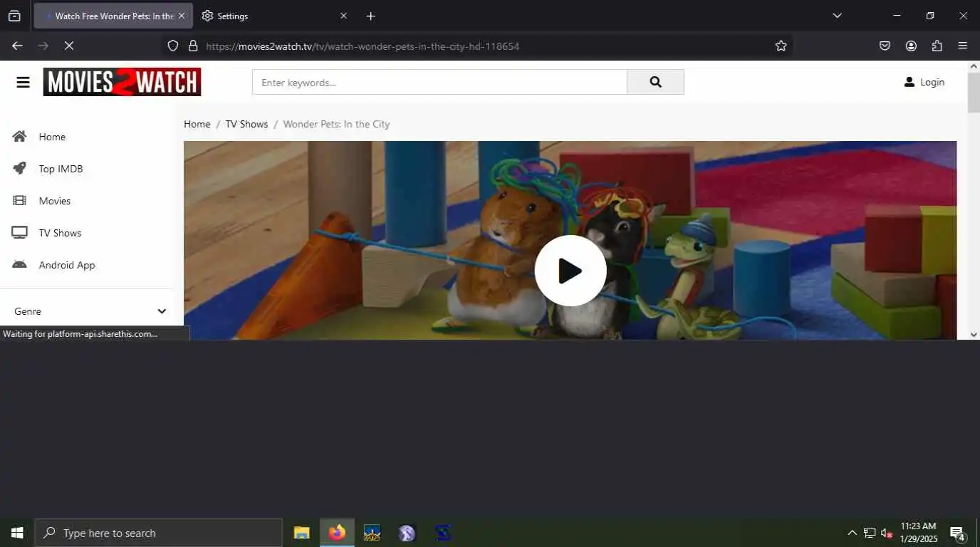Focus the Enter keywords search field
The height and width of the screenshot is (547, 980).
(x=439, y=82)
